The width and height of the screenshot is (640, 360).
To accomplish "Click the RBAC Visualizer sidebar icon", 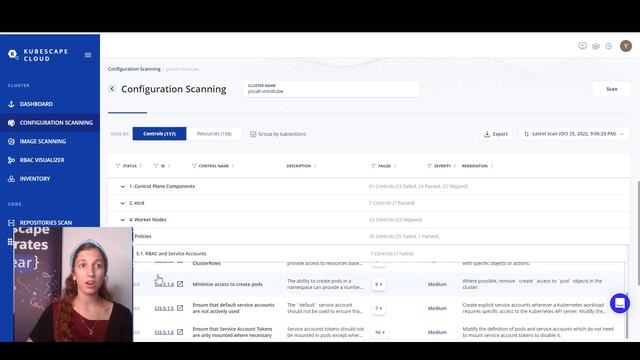I will point(11,160).
